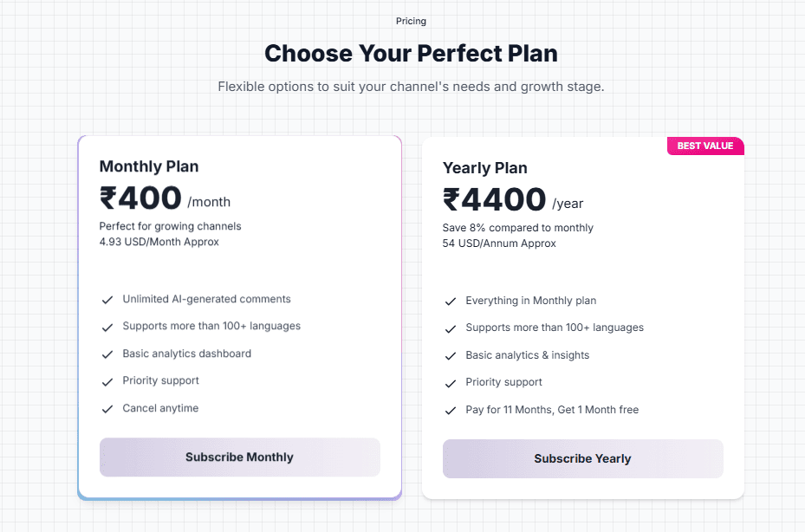The image size is (805, 532).
Task: Click checkmark beside Basic analytics & insights
Action: point(451,356)
